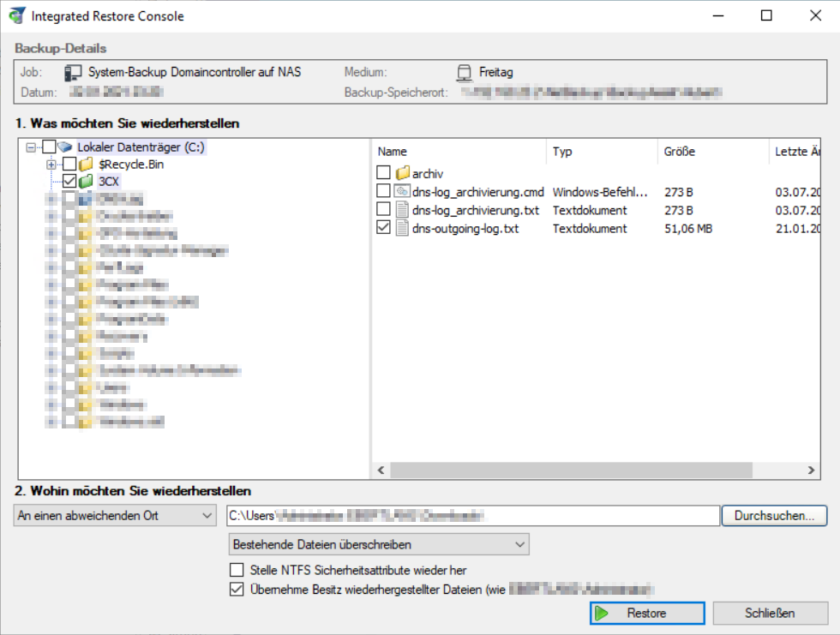
Task: Click the 3CX green folder icon
Action: (86, 181)
